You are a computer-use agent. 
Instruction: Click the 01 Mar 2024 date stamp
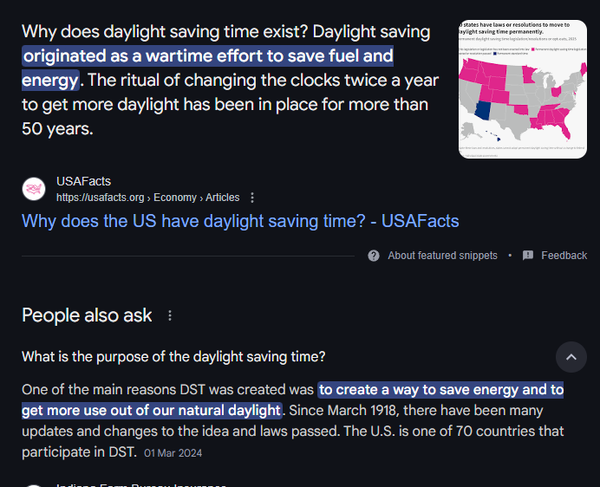click(173, 453)
